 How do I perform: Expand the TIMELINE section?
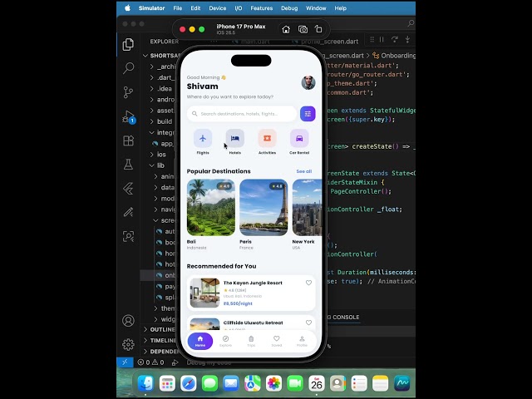(x=160, y=340)
